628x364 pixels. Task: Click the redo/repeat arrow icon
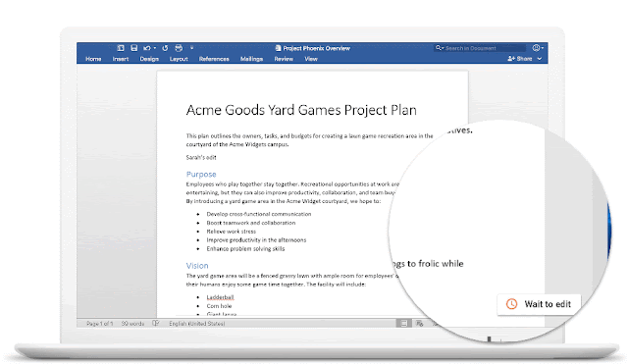[x=165, y=48]
